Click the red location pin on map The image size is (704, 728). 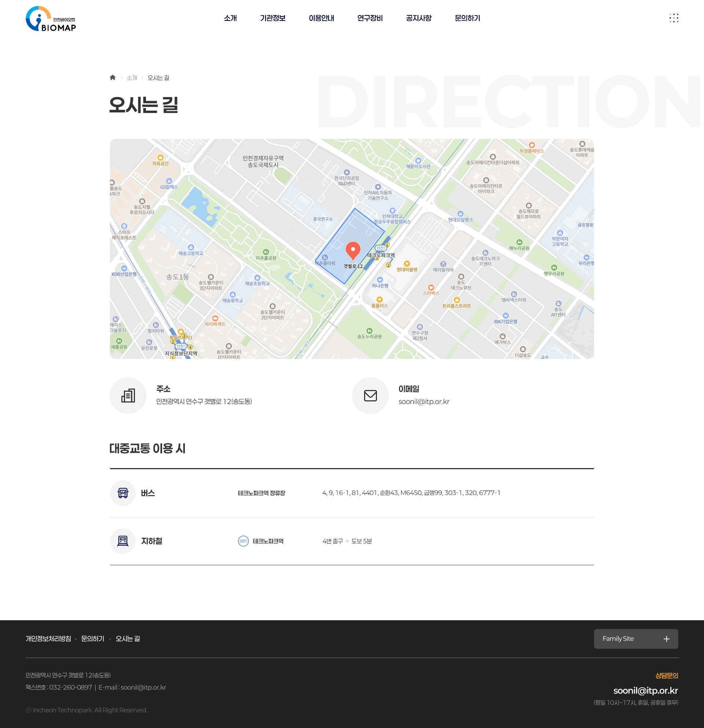[353, 250]
